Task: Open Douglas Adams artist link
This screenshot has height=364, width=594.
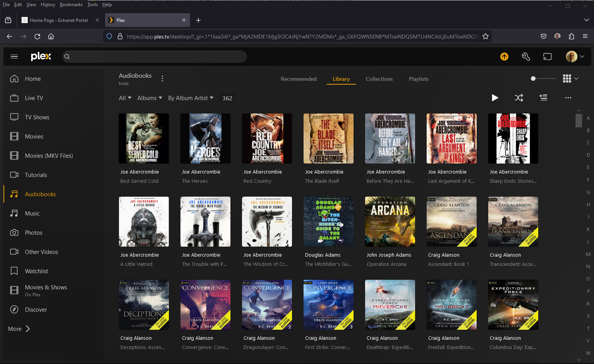Action: 323,255
